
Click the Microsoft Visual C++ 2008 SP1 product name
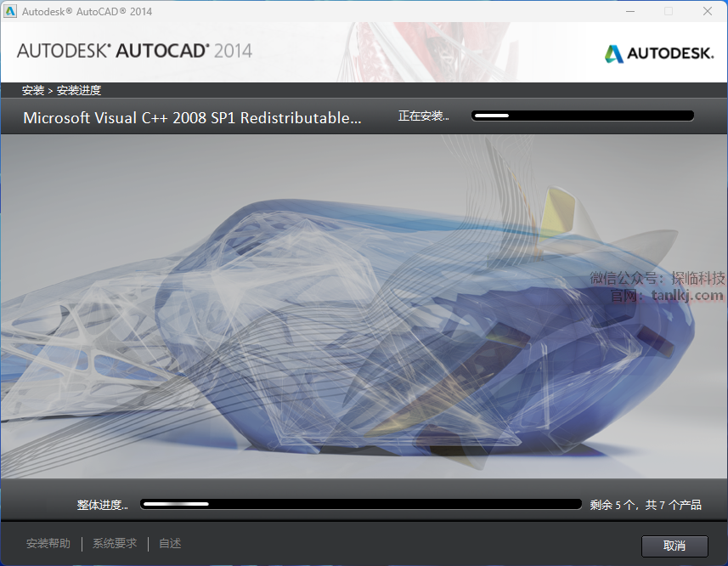point(192,118)
